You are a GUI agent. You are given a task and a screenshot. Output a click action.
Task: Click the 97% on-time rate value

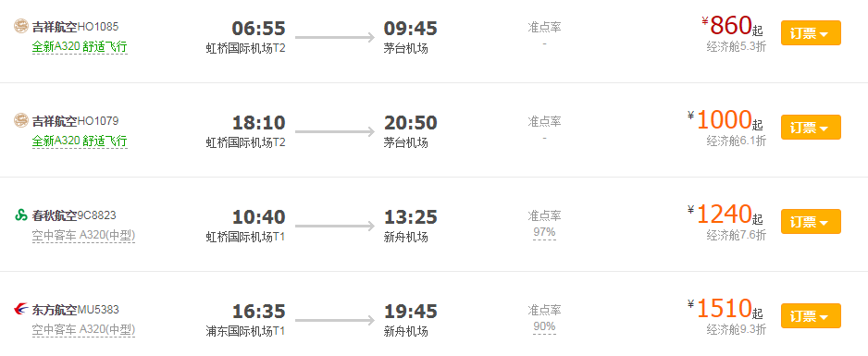tap(544, 233)
